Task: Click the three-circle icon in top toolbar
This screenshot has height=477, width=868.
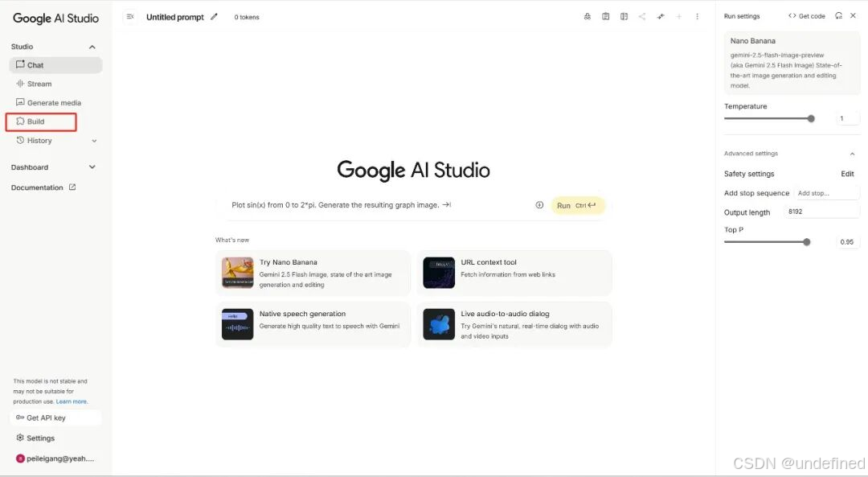Action: pos(588,17)
